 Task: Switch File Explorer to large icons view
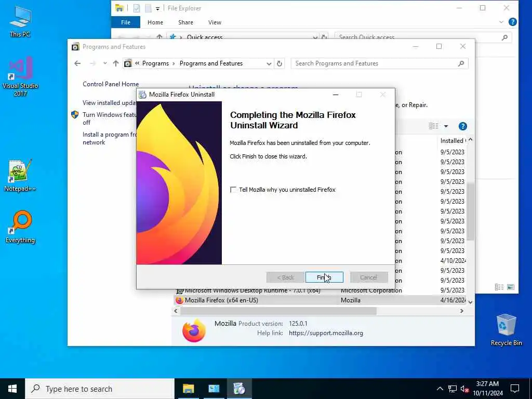(510, 287)
